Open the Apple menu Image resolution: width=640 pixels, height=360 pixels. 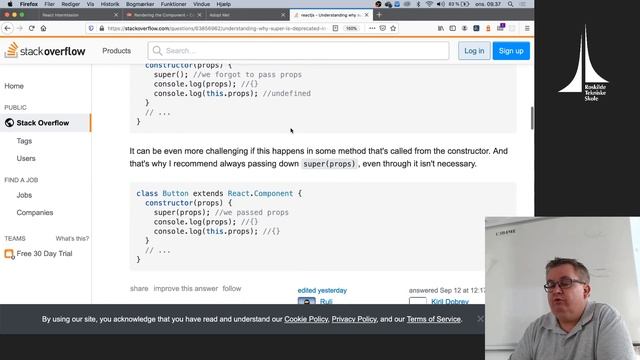(x=10, y=4)
